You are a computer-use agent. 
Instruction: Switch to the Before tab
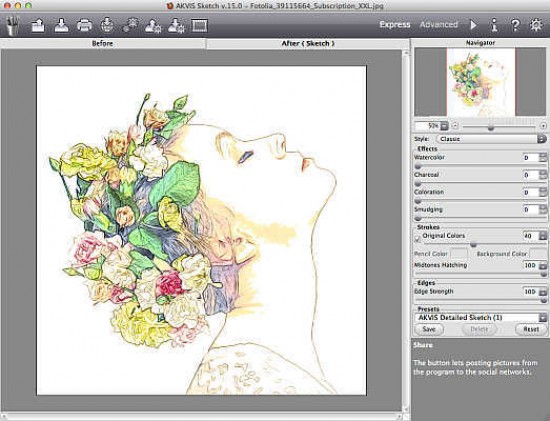(x=102, y=44)
